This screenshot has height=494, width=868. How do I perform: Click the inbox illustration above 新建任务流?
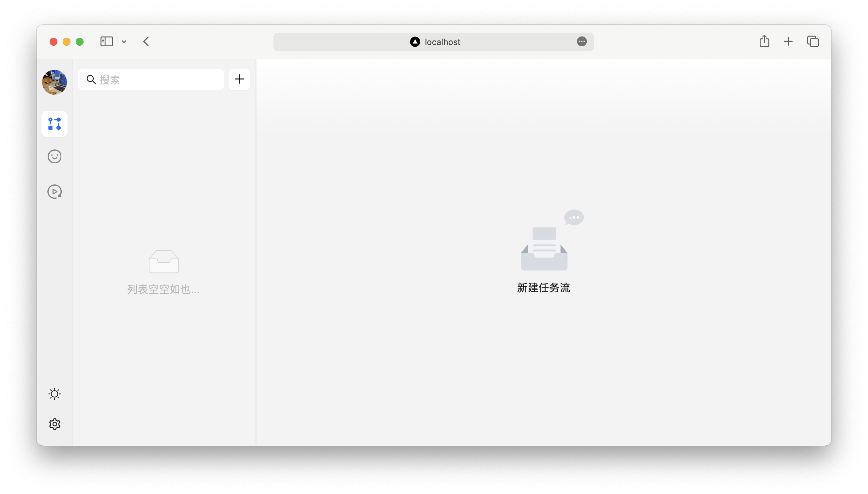click(544, 249)
